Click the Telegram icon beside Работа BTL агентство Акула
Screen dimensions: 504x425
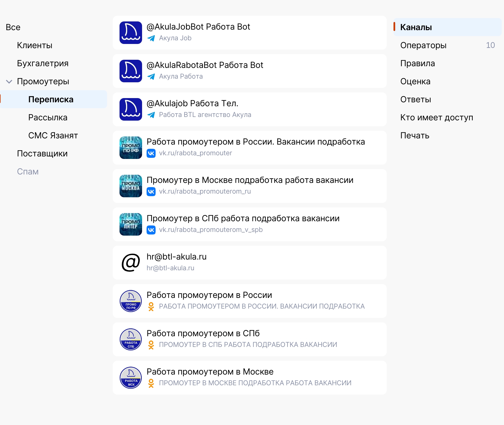click(x=151, y=115)
